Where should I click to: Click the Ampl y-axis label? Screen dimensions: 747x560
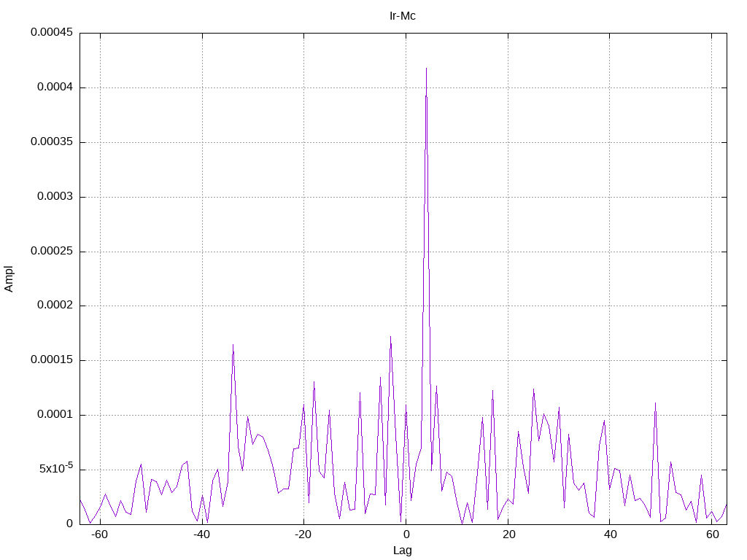(9, 279)
